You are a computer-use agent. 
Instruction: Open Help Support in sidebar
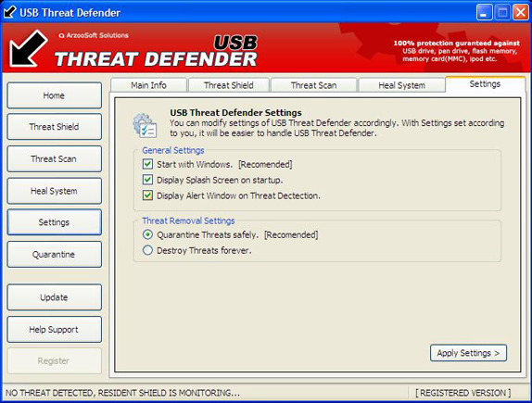point(55,330)
